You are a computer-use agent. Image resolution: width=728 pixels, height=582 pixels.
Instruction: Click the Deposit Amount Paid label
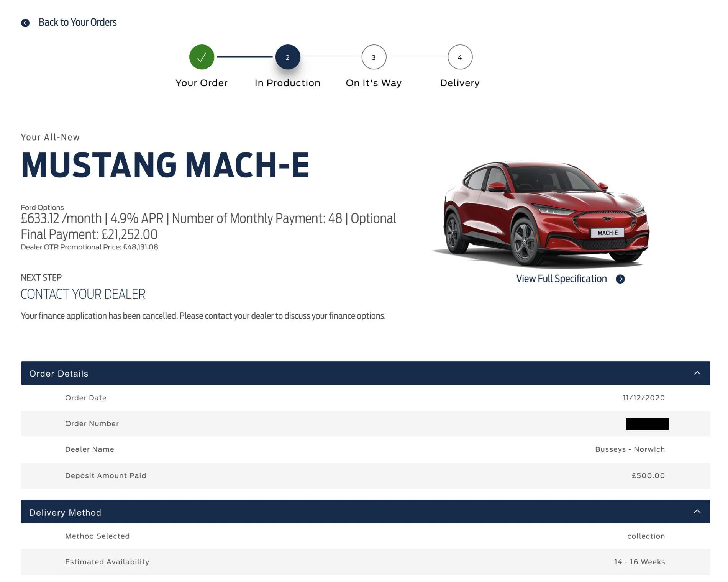tap(106, 475)
